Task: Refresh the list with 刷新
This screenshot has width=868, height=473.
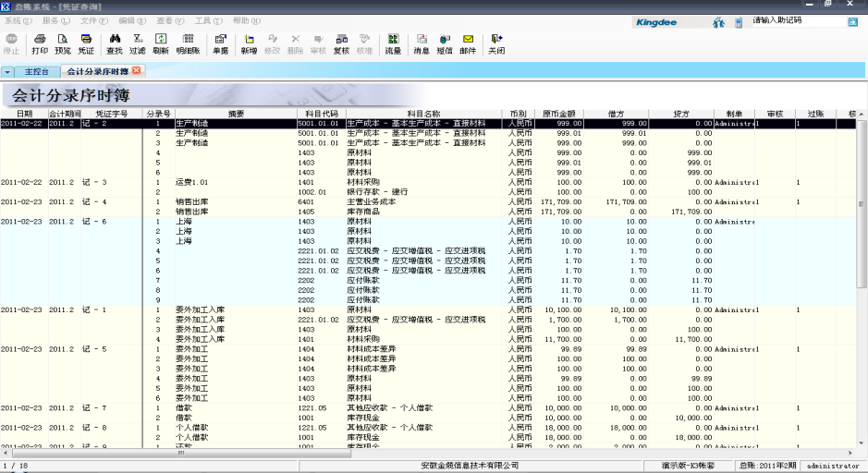Action: point(161,43)
